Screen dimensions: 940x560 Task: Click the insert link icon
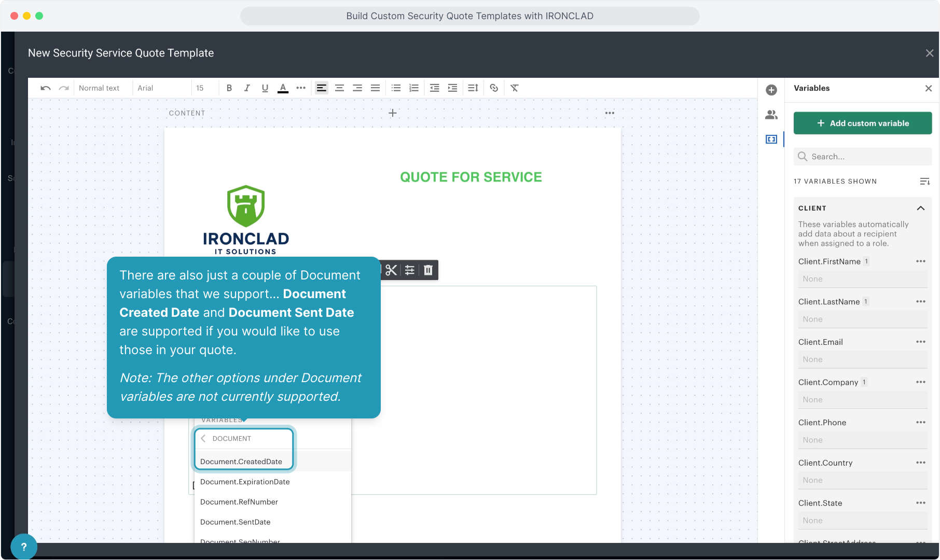pyautogui.click(x=494, y=88)
